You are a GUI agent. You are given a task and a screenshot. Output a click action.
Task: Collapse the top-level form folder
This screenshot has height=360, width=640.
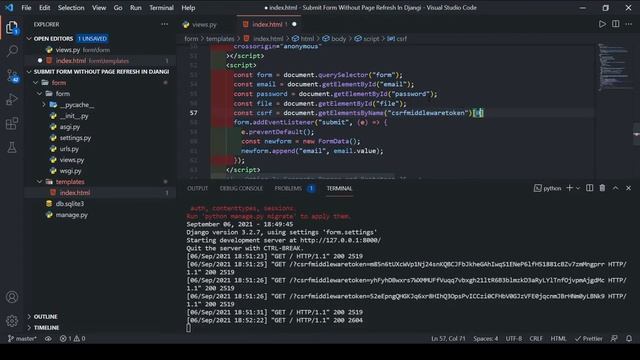(x=36, y=83)
